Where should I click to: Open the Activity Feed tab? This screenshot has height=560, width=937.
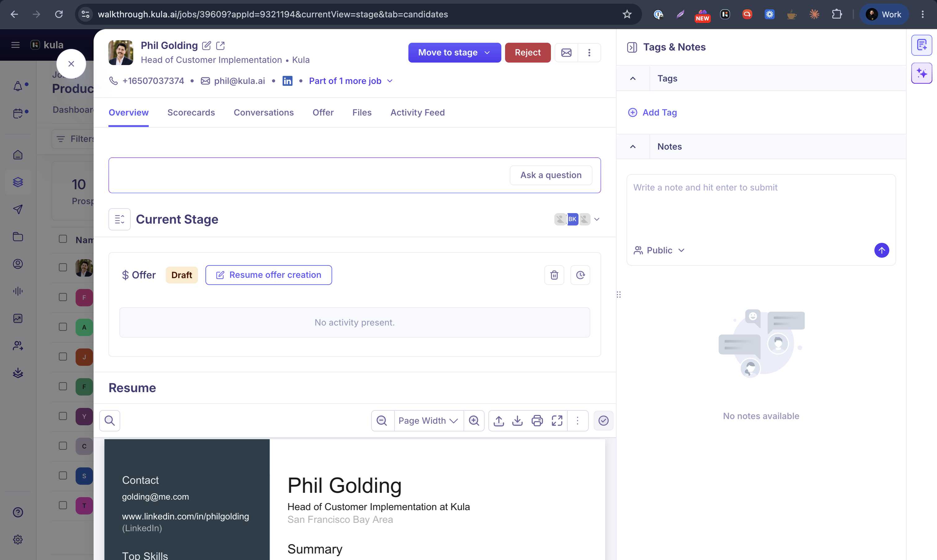click(417, 112)
